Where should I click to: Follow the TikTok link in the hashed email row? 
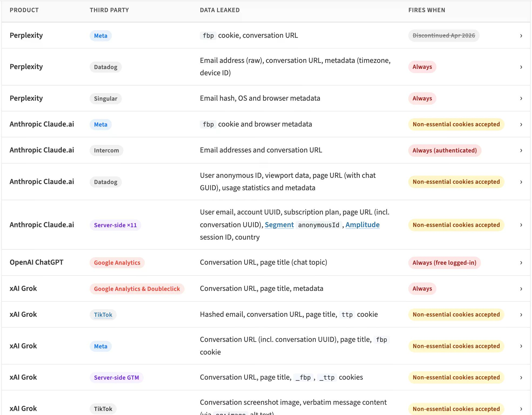coord(103,315)
